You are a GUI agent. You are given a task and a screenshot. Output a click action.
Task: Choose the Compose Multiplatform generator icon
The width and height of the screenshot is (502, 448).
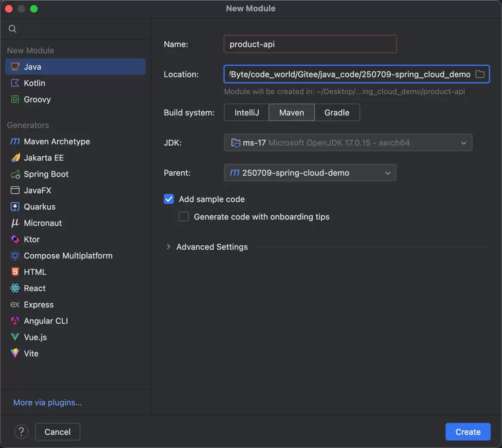pyautogui.click(x=15, y=256)
